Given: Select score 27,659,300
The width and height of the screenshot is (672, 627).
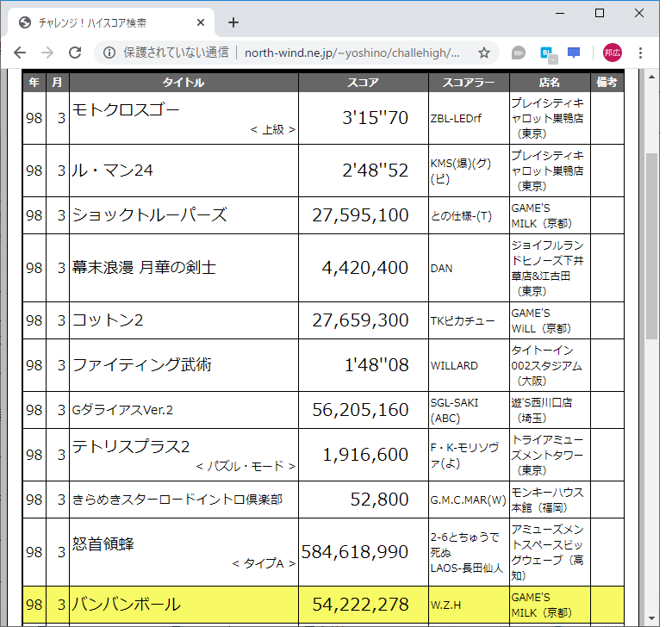Looking at the screenshot, I should point(360,320).
